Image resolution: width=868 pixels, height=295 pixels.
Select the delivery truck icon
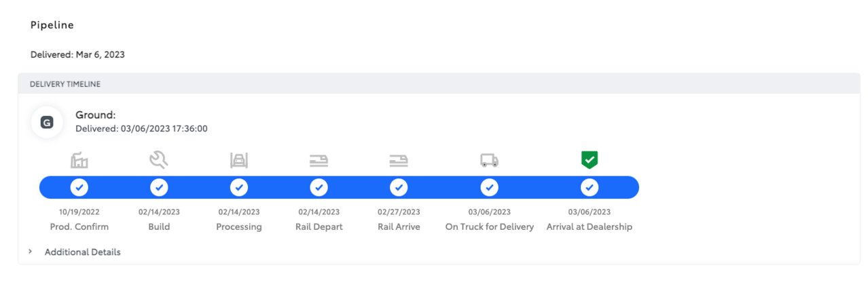tap(489, 161)
